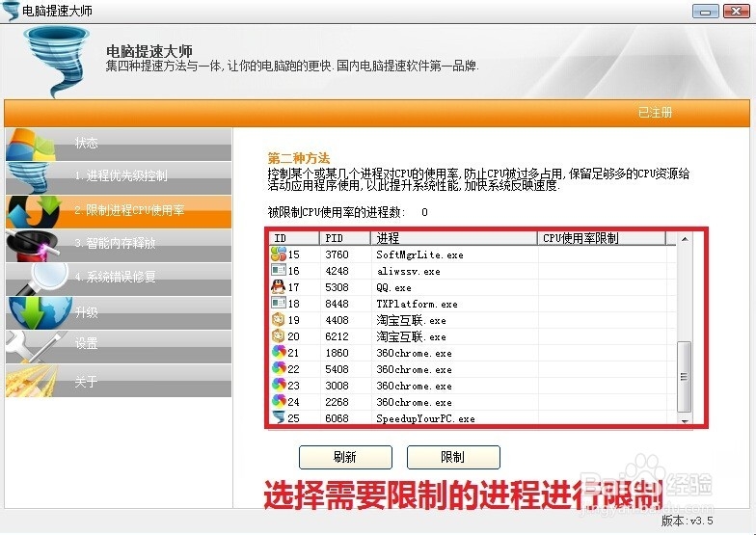Click the CPU使用率限制 column header

[x=602, y=237]
